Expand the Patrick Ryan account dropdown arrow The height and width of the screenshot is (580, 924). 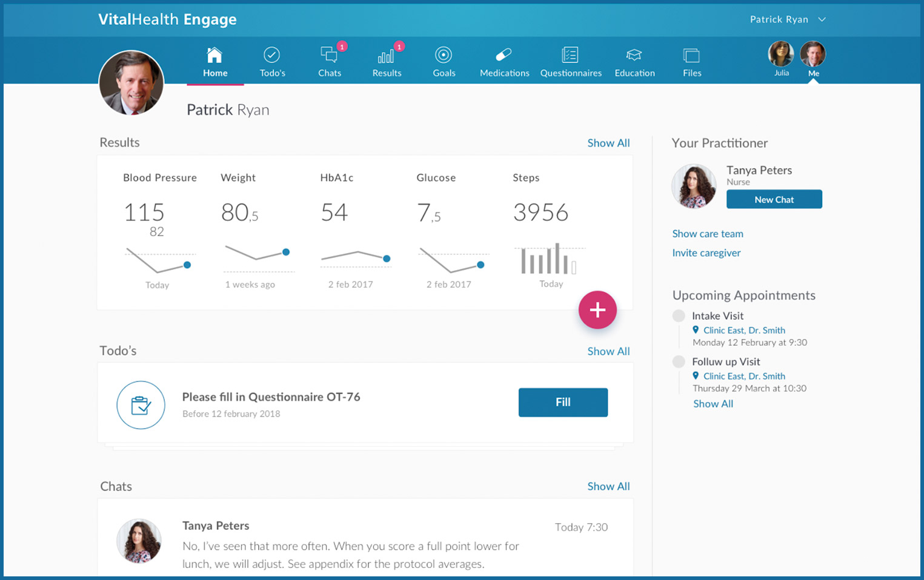pos(822,19)
